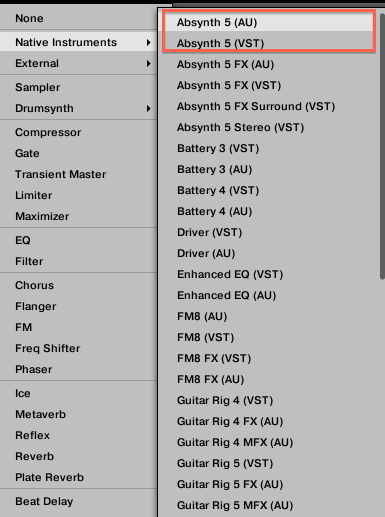Add the Freq Shifter effect
This screenshot has height=517, width=385.
tap(78, 348)
